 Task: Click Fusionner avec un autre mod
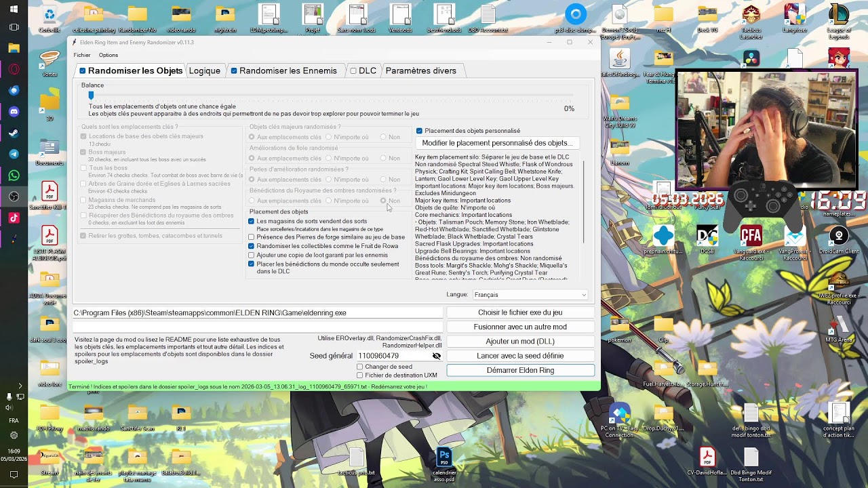520,327
